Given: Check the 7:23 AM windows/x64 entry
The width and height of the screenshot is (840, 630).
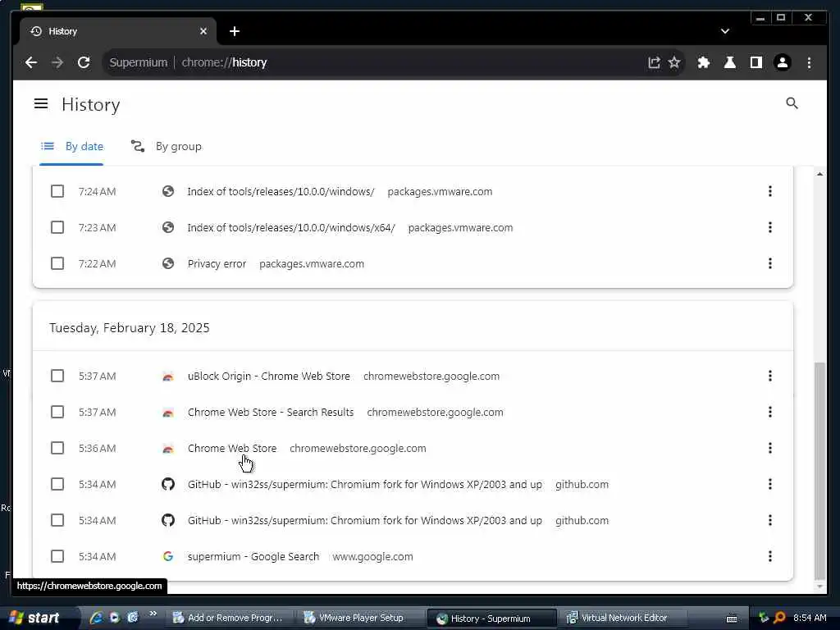Looking at the screenshot, I should [57, 227].
